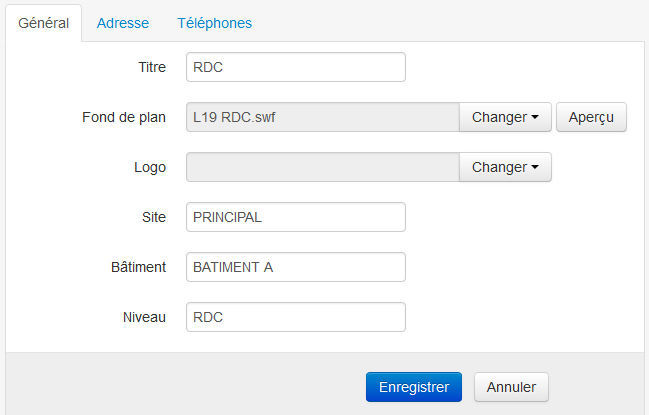The height and width of the screenshot is (415, 649).
Task: Click into the Site field containing PRINCIPAL
Action: pos(296,217)
